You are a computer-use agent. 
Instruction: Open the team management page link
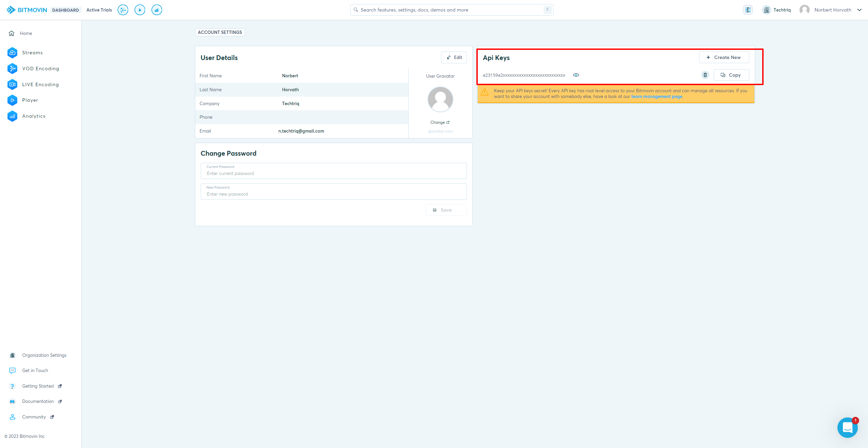pos(656,97)
